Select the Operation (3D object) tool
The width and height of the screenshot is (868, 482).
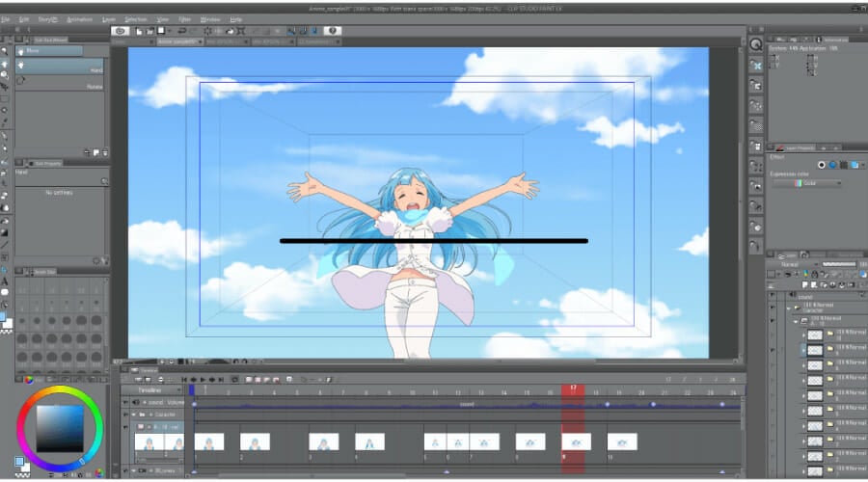(5, 76)
